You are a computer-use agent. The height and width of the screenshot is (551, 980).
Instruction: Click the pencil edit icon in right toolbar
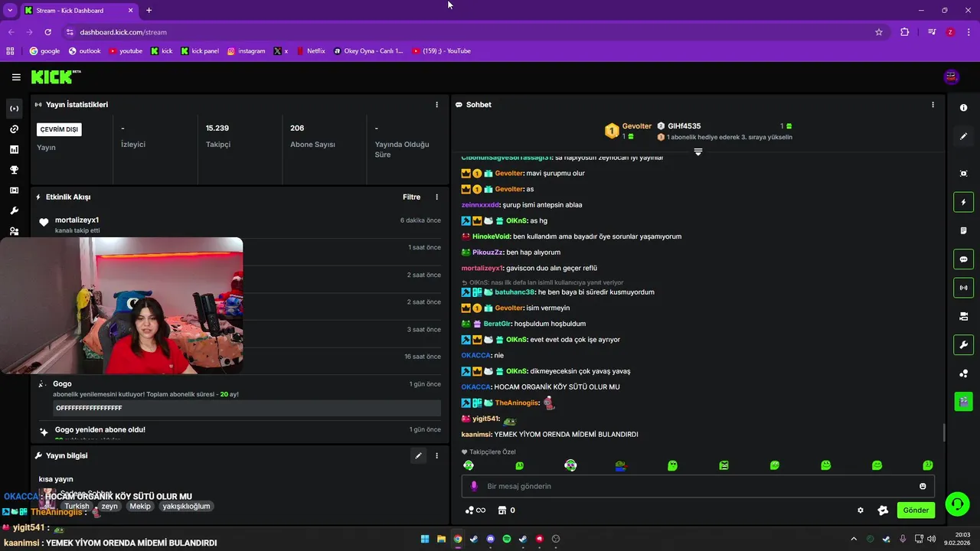click(963, 136)
